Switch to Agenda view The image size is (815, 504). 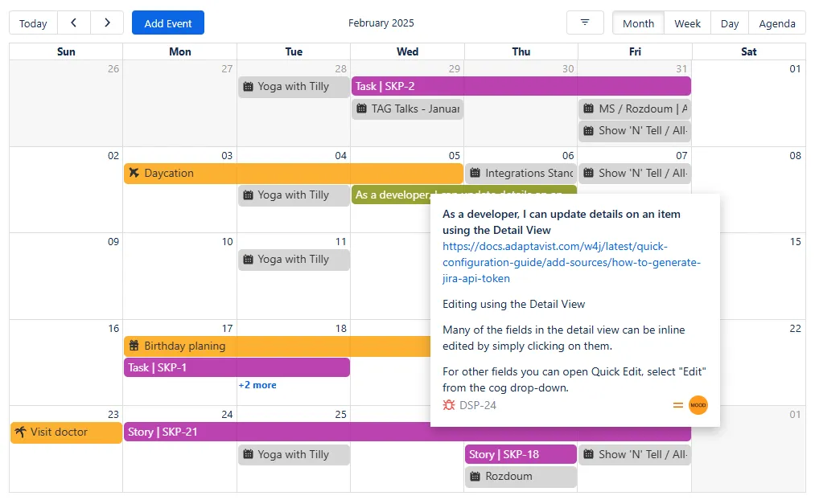(777, 23)
